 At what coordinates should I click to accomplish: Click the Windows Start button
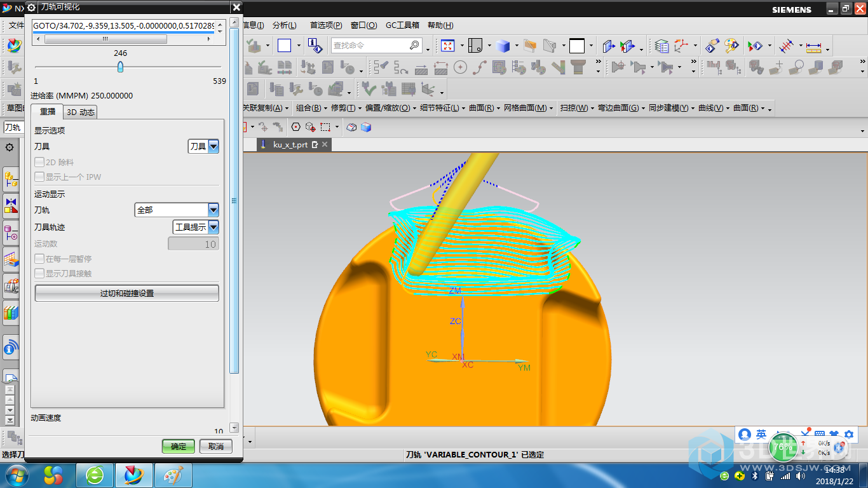[x=17, y=475]
